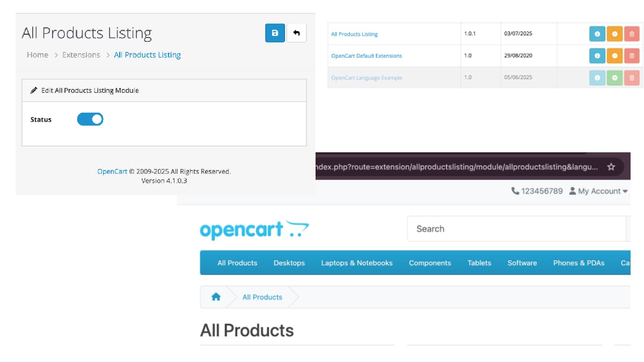
Task: Select date 05/06/2025 in table
Action: point(518,77)
